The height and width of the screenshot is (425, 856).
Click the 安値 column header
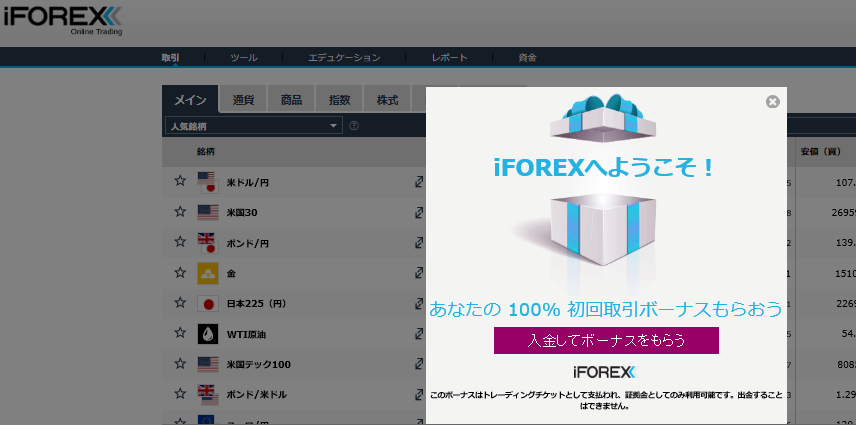pos(821,151)
